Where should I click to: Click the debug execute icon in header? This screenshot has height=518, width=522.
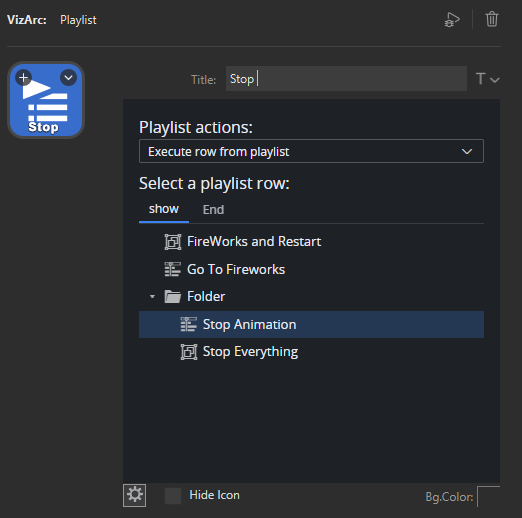(x=452, y=19)
